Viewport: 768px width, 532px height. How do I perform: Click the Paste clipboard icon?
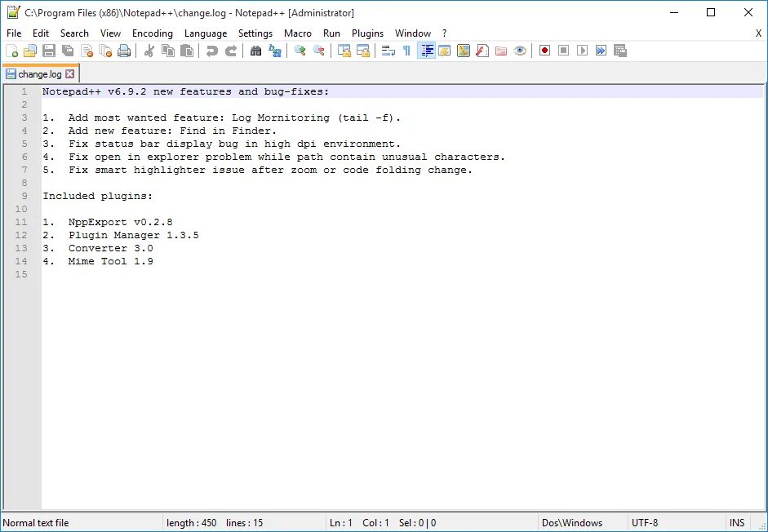point(187,51)
